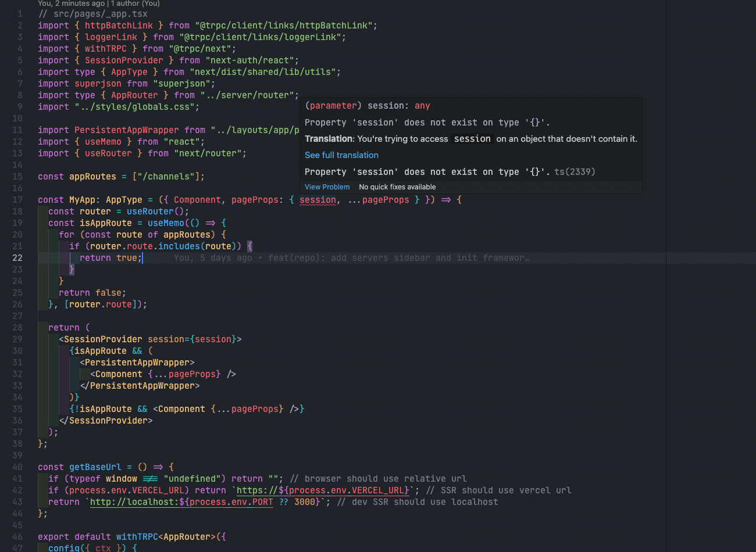Open the https:// Vercel URL template link
Image resolution: width=756 pixels, height=552 pixels.
[323, 490]
